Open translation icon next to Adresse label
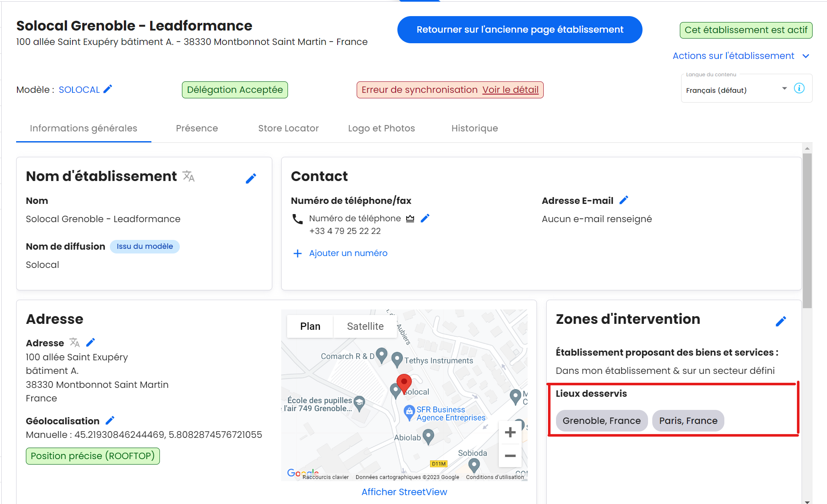Image resolution: width=827 pixels, height=504 pixels. pyautogui.click(x=75, y=342)
